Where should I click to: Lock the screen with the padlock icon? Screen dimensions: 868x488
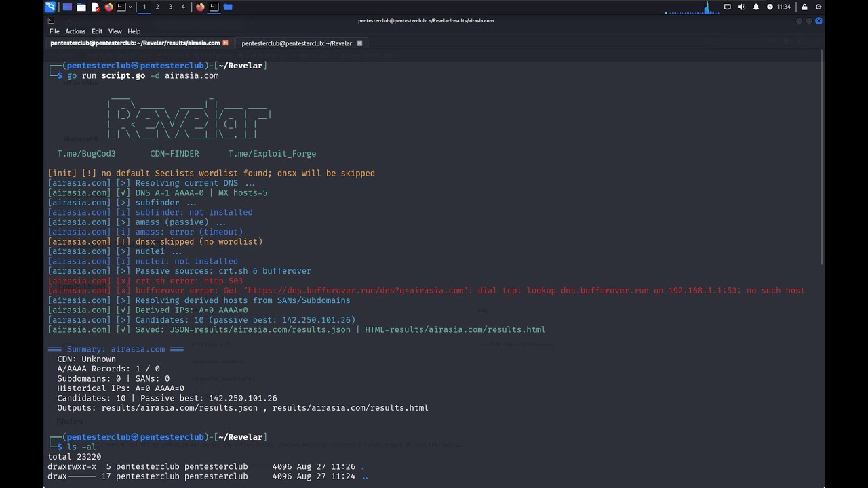tap(804, 7)
